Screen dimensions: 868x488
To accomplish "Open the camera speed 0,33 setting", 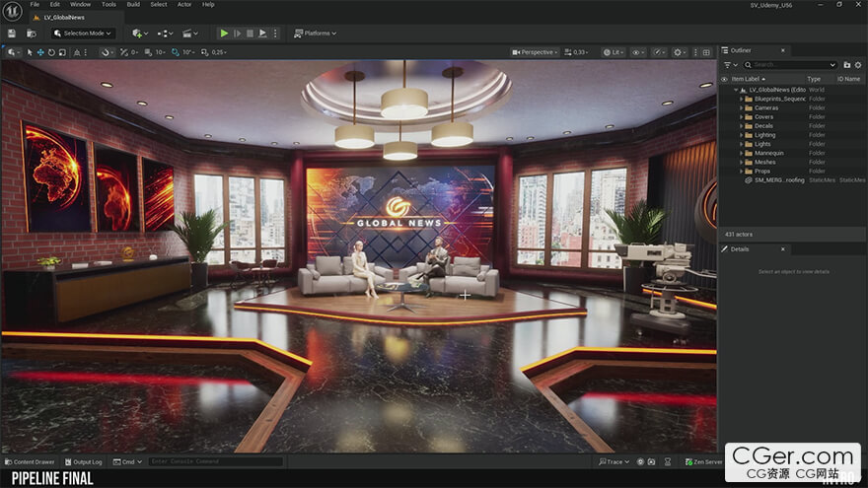I will point(576,52).
